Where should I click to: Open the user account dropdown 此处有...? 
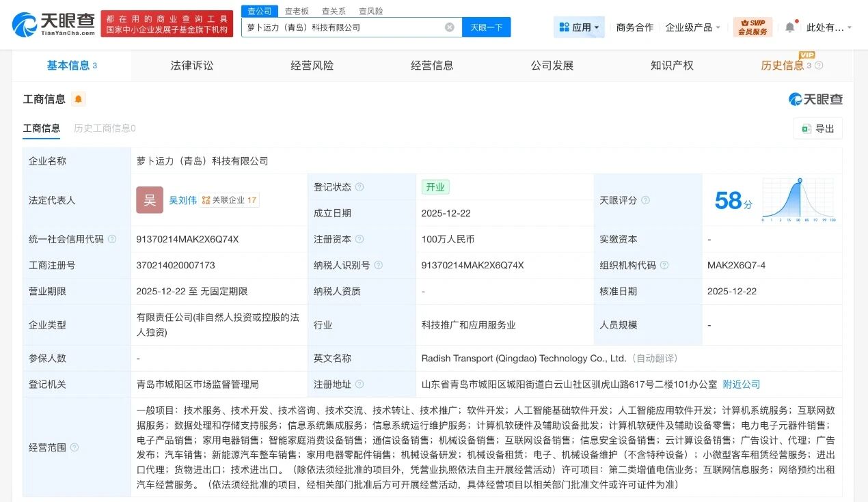(829, 27)
